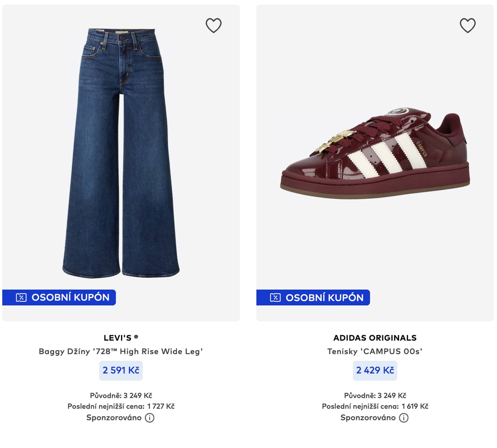
Task: Click coupon ticket icon on the sneakers badge
Action: pos(275,297)
